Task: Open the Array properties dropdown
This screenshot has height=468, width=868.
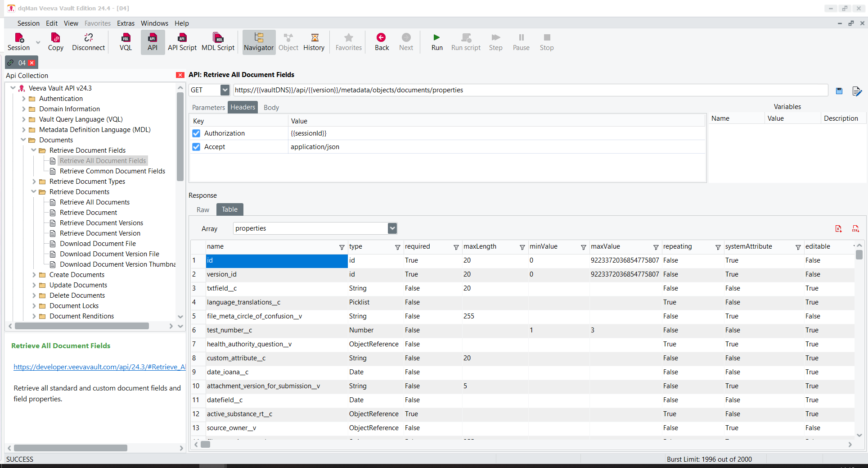Action: click(392, 228)
